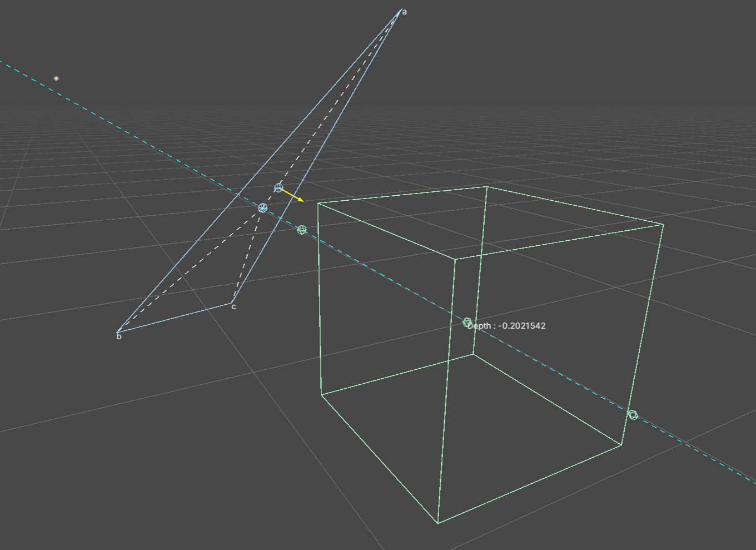
Task: Select the sphere handle beside the Depth label
Action: (467, 322)
